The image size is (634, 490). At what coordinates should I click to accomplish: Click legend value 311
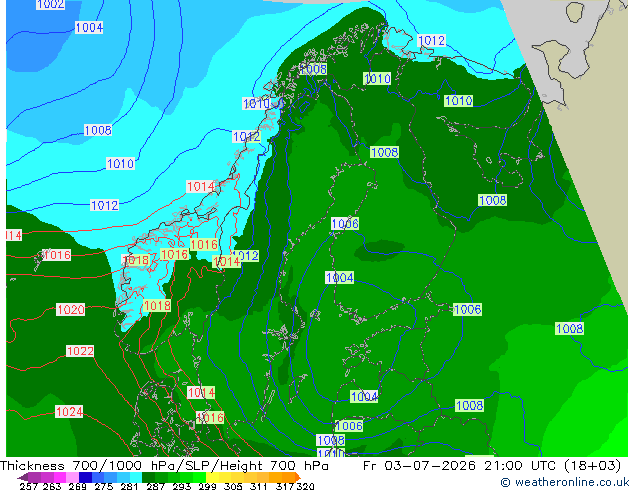(259, 486)
